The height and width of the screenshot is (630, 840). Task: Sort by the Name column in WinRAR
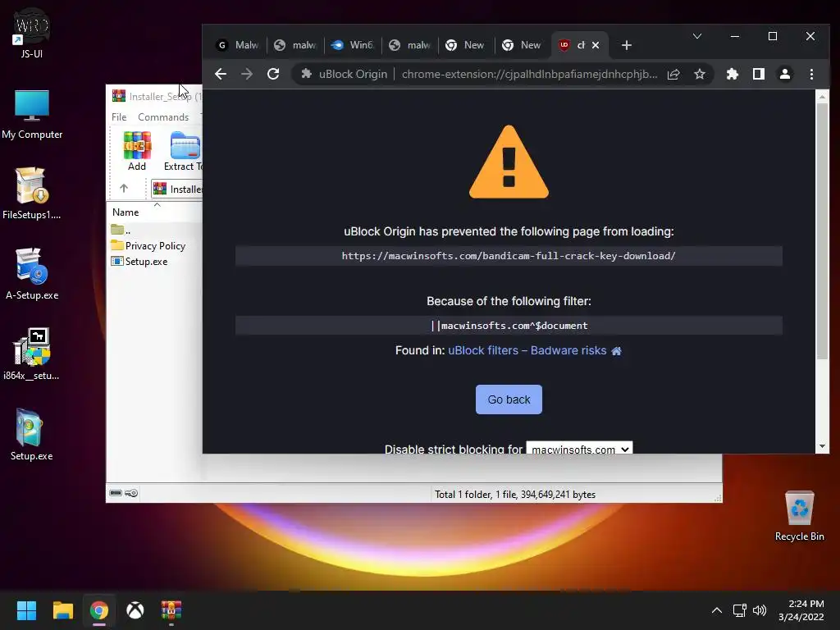[126, 212]
